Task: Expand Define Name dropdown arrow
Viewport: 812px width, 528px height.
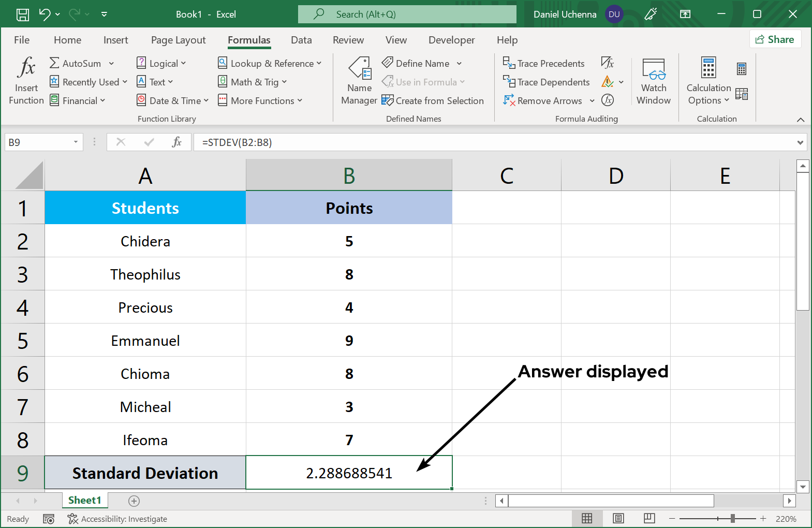Action: 459,64
